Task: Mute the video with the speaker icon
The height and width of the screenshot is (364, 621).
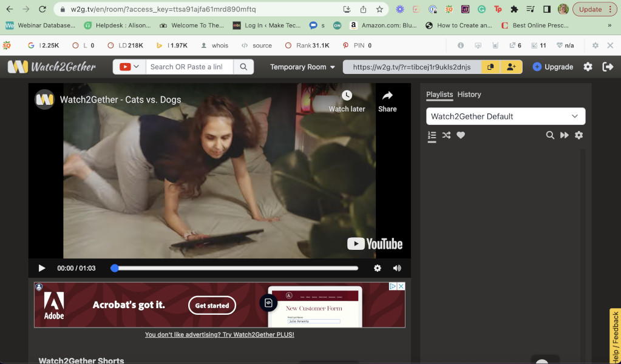Action: click(397, 268)
